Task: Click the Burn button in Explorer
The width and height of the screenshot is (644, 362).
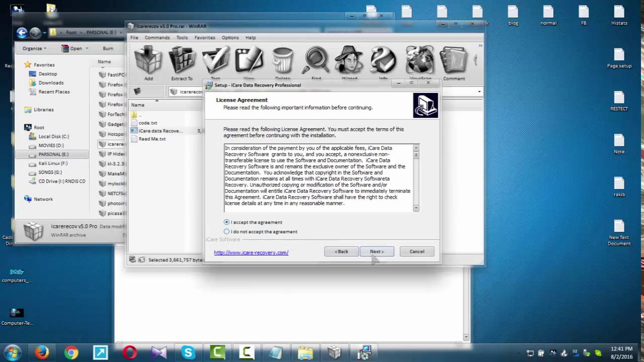Action: 108,48
